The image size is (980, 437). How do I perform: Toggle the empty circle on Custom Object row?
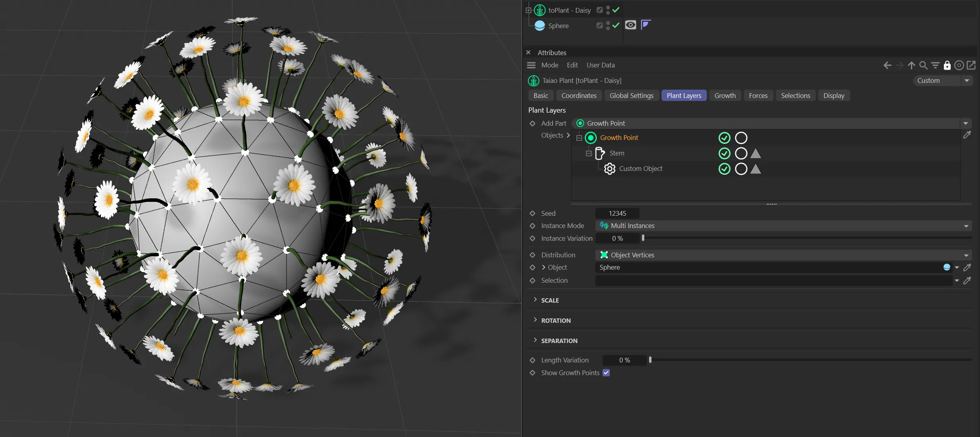pos(741,169)
